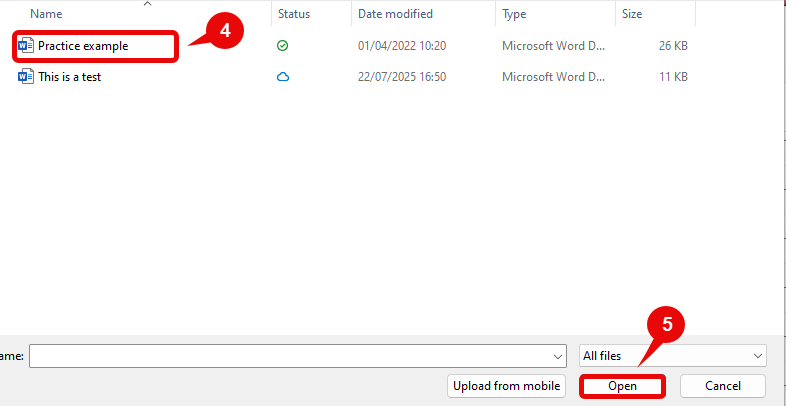Cancel the file dialog
This screenshot has height=406, width=786.
[x=722, y=386]
